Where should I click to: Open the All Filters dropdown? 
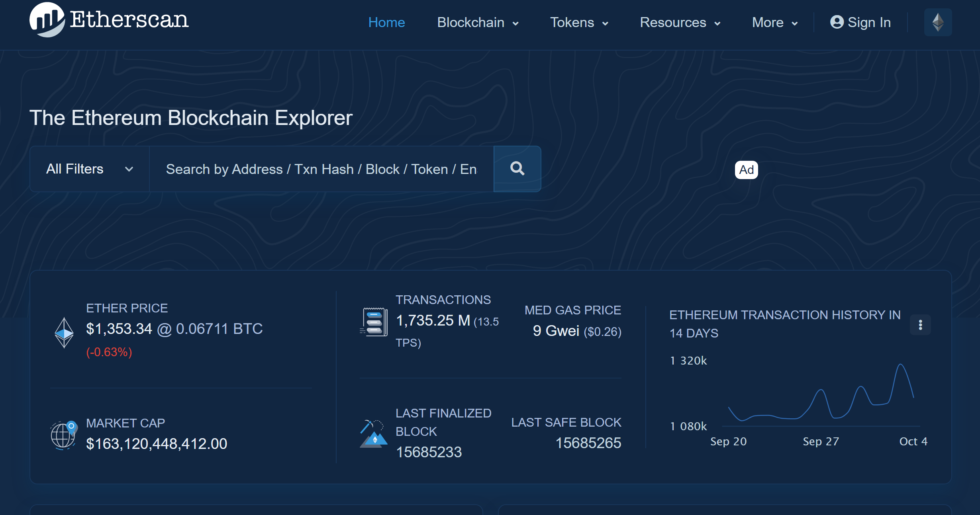90,169
